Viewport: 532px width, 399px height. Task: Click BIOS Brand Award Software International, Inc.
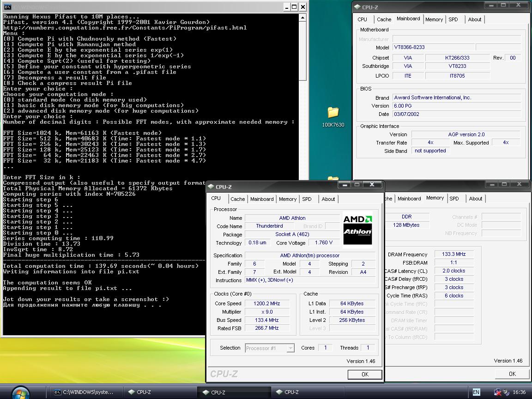pyautogui.click(x=456, y=98)
